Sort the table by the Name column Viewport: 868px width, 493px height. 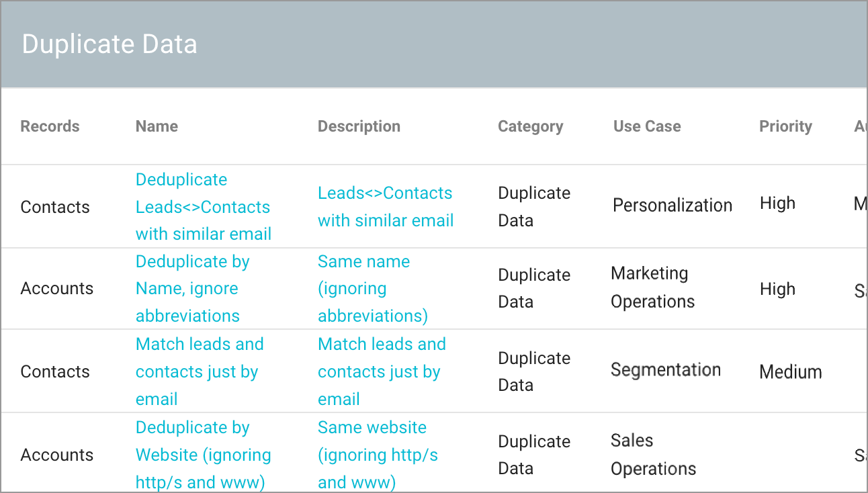click(x=157, y=126)
